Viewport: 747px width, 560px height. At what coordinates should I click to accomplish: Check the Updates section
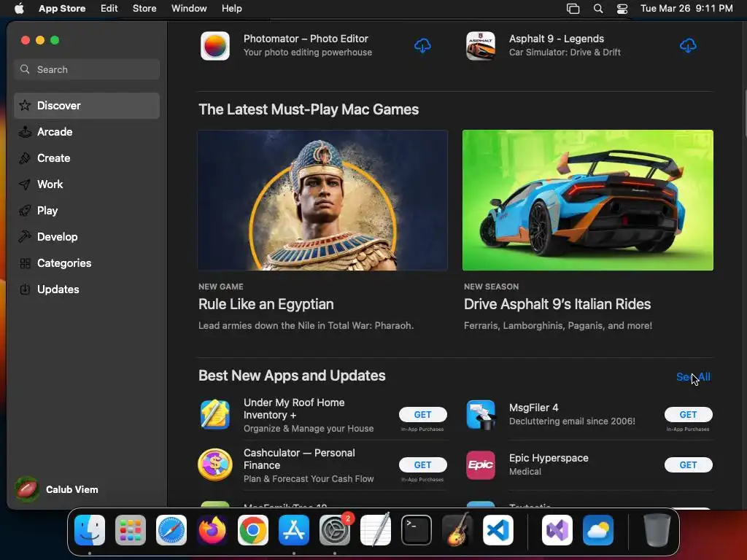[87, 289]
